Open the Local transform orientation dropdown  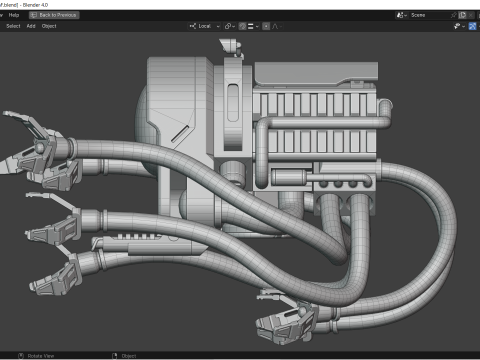click(x=204, y=26)
